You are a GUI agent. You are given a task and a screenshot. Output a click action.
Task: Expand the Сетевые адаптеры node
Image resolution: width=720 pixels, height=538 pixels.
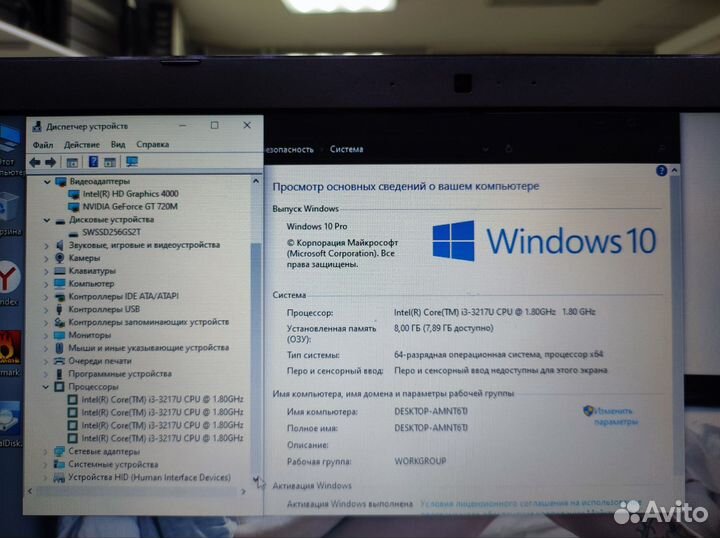point(45,452)
